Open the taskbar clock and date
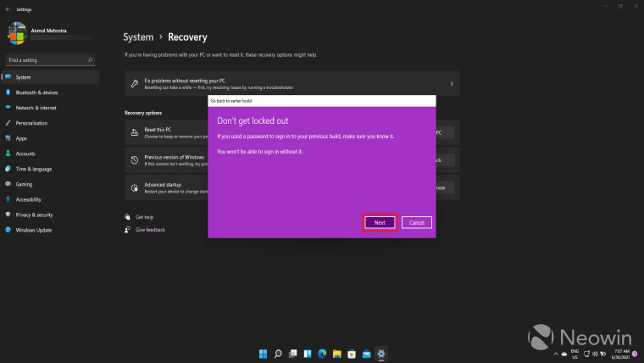Image resolution: width=644 pixels, height=363 pixels. pos(620,354)
